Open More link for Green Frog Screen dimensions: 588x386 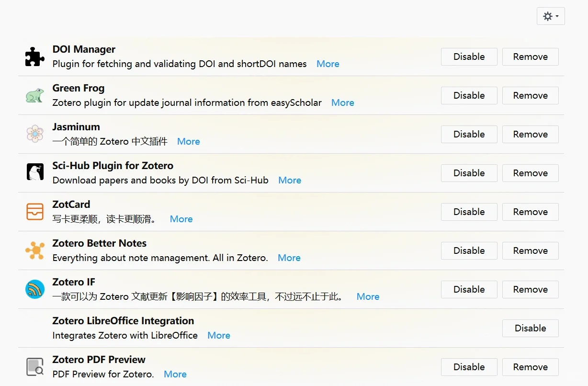pyautogui.click(x=343, y=102)
